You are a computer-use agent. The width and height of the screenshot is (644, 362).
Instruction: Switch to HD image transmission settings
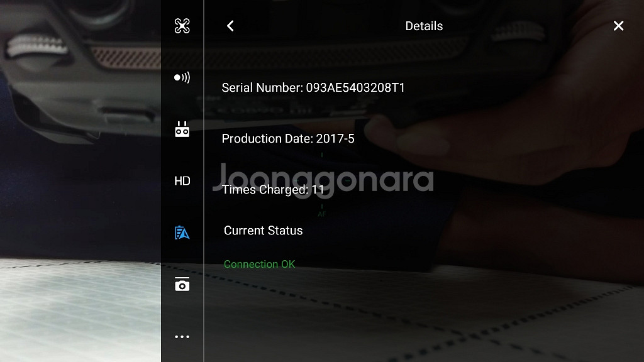click(182, 181)
